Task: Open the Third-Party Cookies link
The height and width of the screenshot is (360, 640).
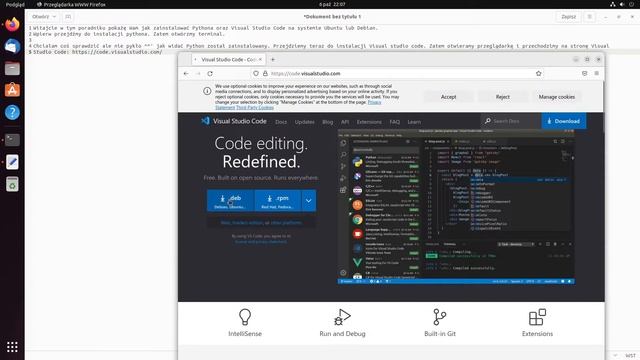Action: point(255,107)
